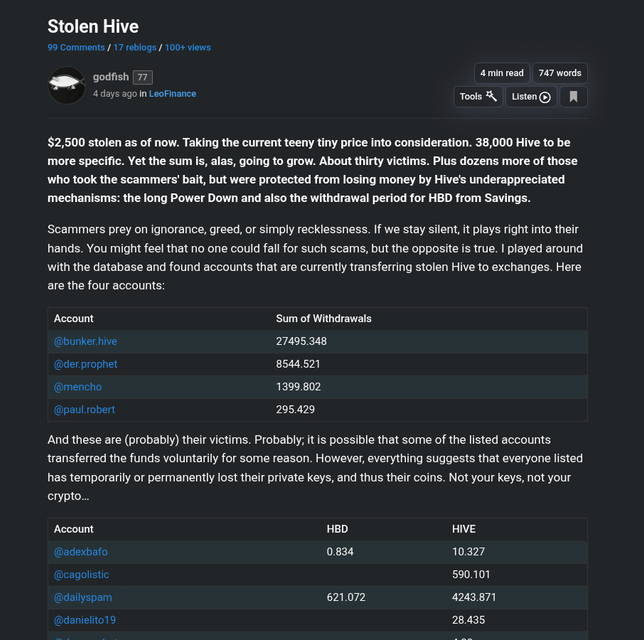Screen dimensions: 644x640
Task: Open @der.prophet account link
Action: [x=85, y=364]
